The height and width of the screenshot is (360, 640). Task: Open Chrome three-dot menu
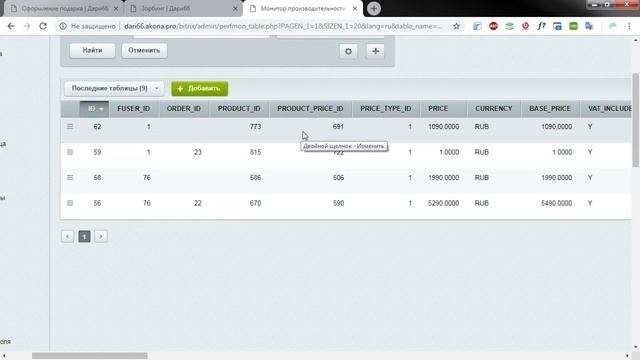pyautogui.click(x=629, y=26)
